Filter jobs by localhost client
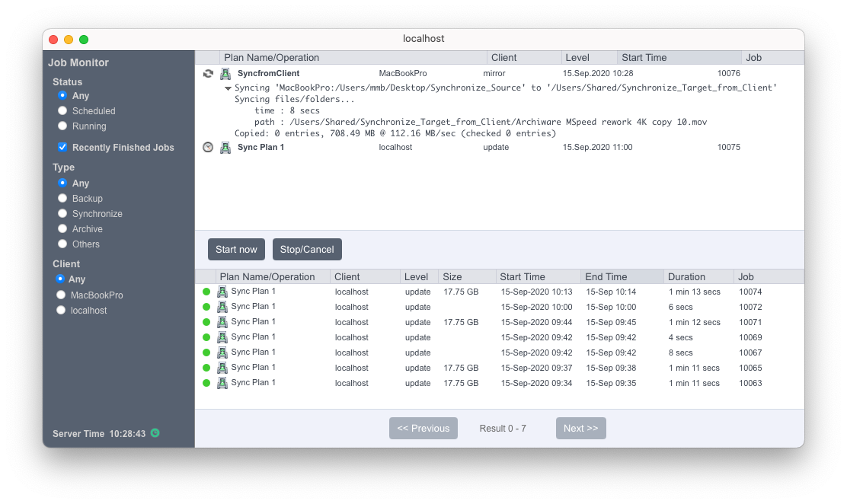The height and width of the screenshot is (504, 847). (x=60, y=310)
